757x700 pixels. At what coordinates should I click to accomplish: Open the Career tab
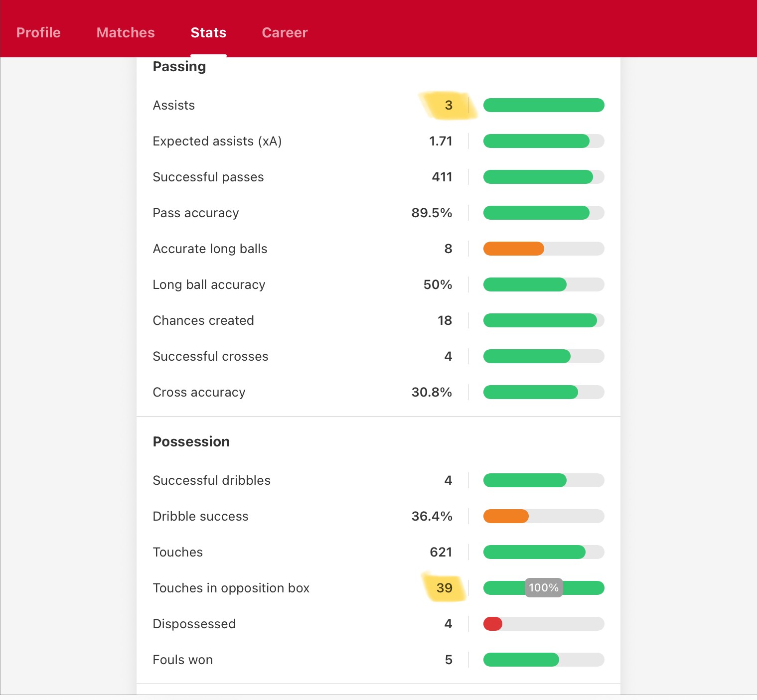(285, 32)
